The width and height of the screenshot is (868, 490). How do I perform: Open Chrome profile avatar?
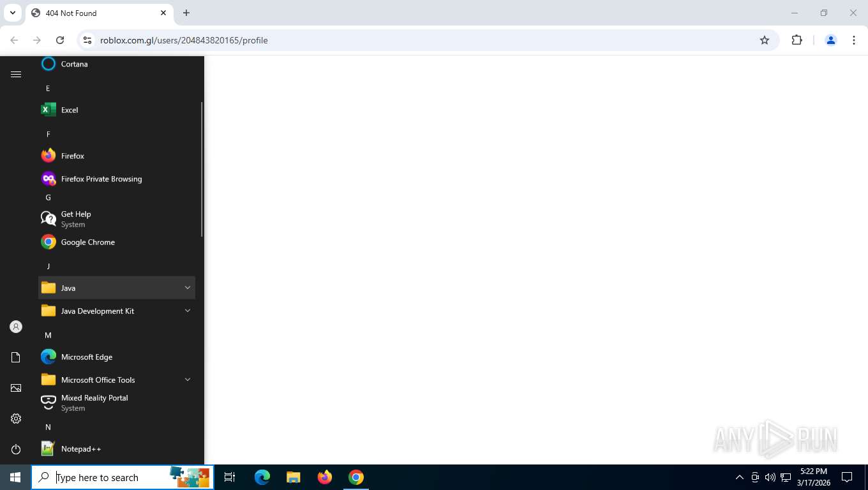(831, 40)
